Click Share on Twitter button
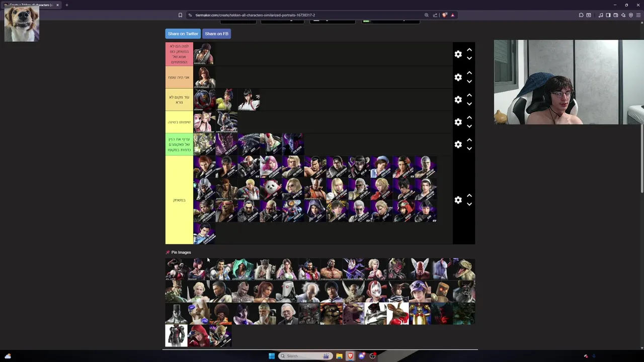 (x=183, y=34)
